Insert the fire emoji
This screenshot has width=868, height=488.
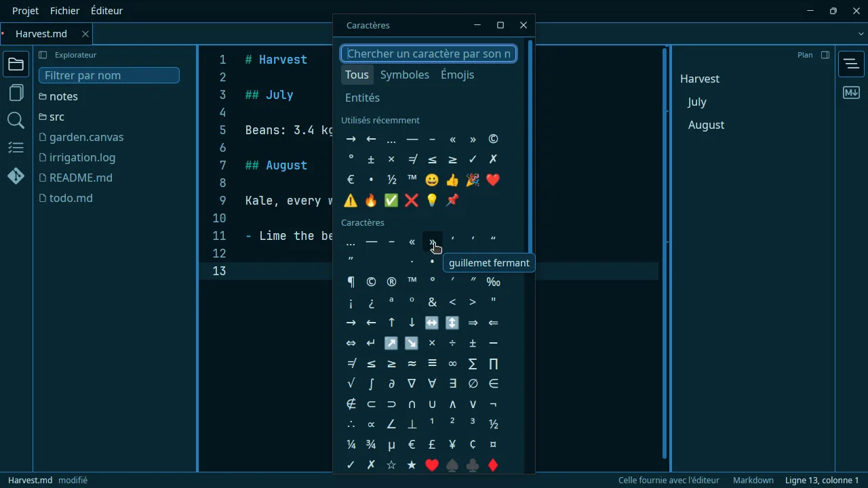pos(371,200)
